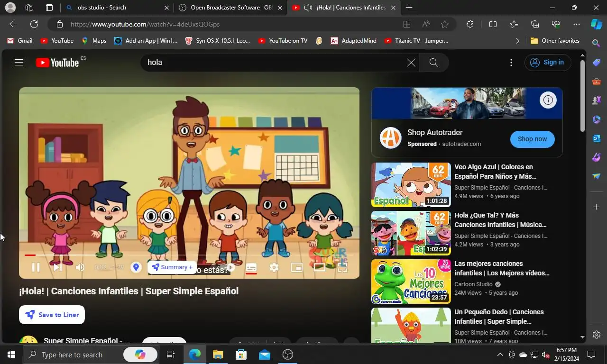The image size is (607, 364).
Task: Open the Edge sidebar search icon
Action: coord(597,43)
